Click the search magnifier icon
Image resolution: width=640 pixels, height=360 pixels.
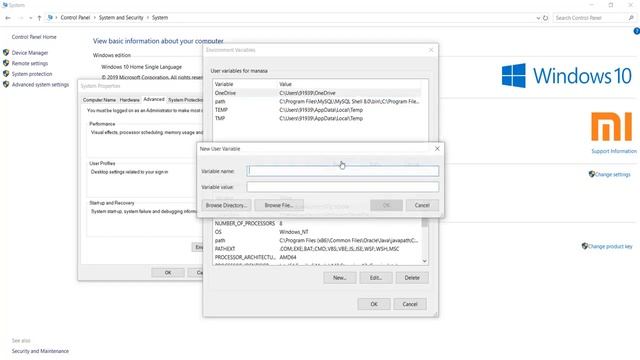coord(631,18)
